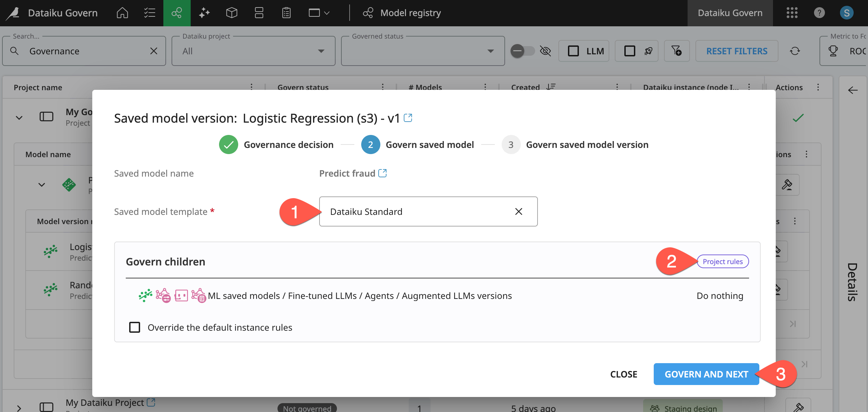Open the checklist icon in top navigation

pyautogui.click(x=149, y=13)
